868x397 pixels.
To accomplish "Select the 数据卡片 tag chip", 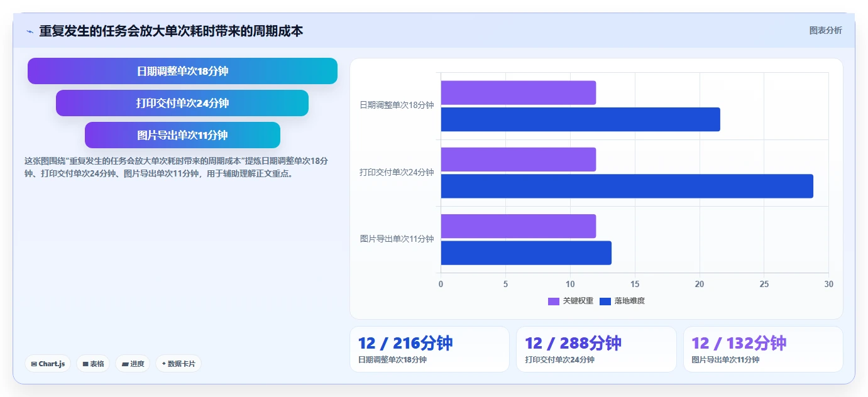I will (179, 364).
